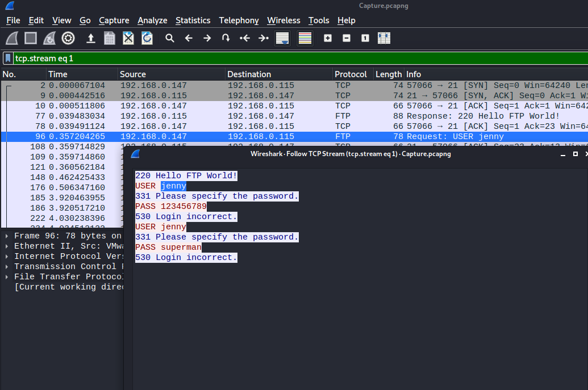Open the Telephony menu
The image size is (588, 390).
[239, 20]
